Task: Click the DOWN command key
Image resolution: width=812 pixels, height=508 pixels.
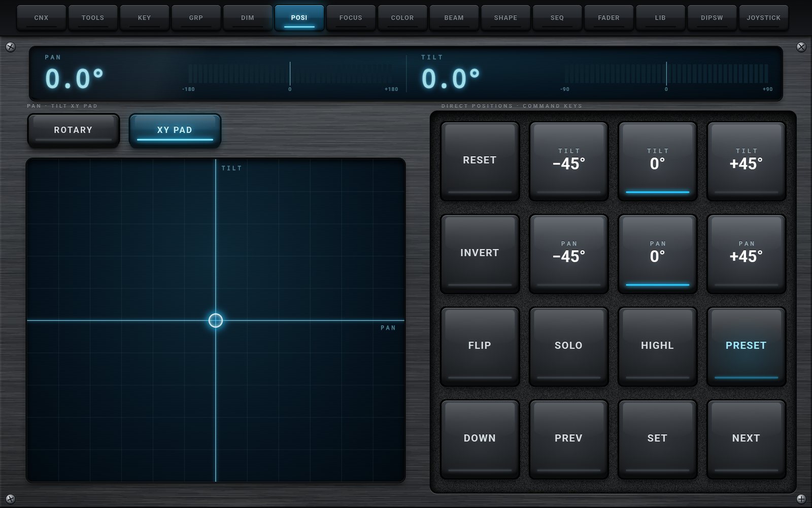Action: pyautogui.click(x=480, y=439)
